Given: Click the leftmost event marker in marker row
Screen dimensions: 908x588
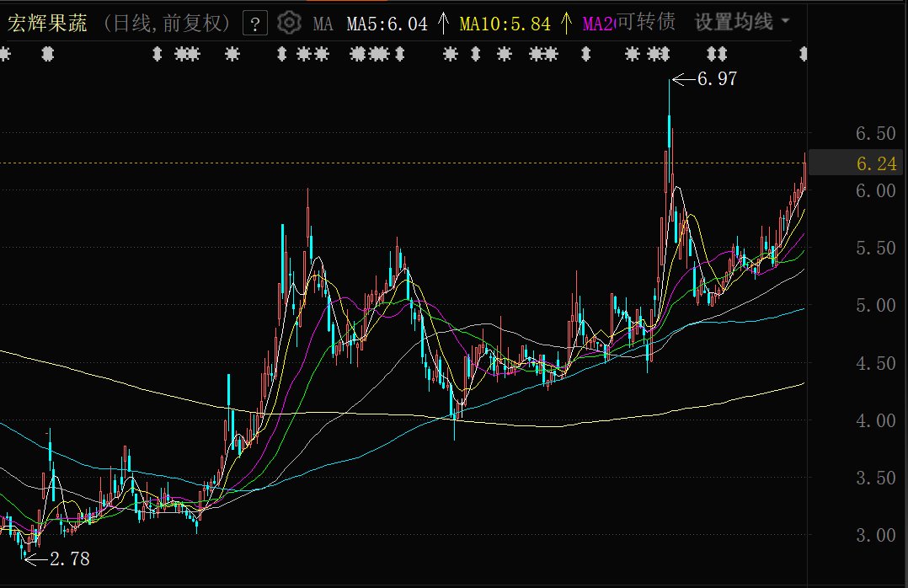Looking at the screenshot, I should click(x=4, y=55).
